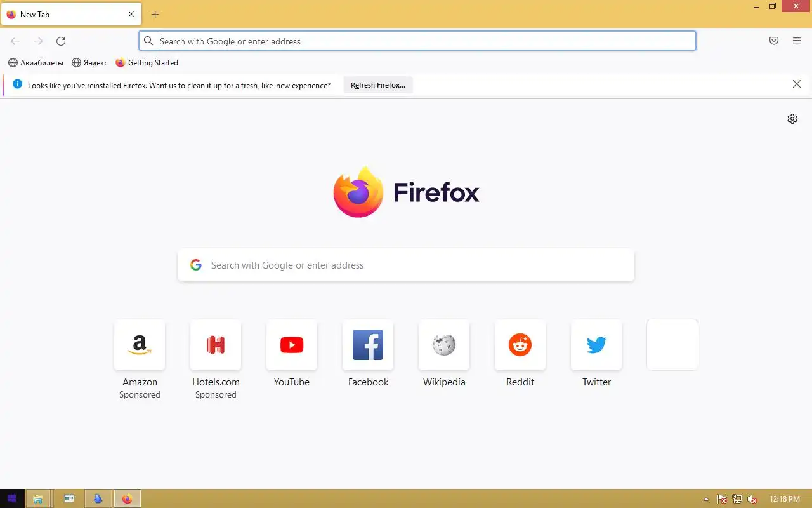
Task: Close the New Tab tab
Action: pos(131,15)
